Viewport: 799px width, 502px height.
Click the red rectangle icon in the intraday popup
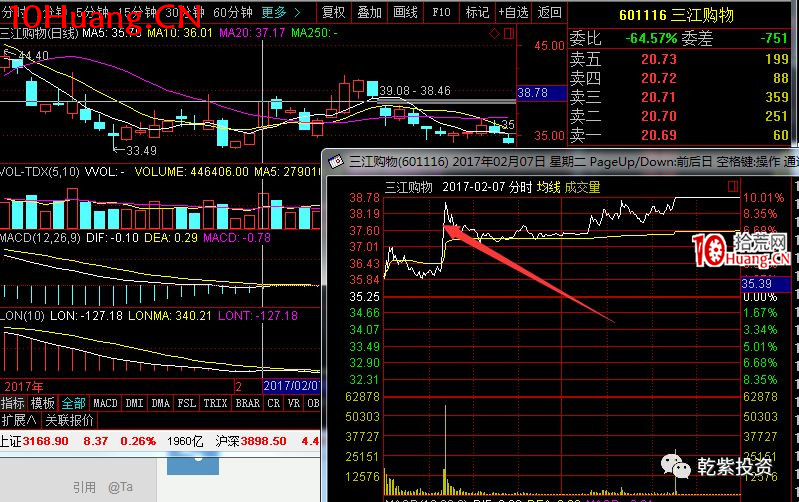click(733, 186)
